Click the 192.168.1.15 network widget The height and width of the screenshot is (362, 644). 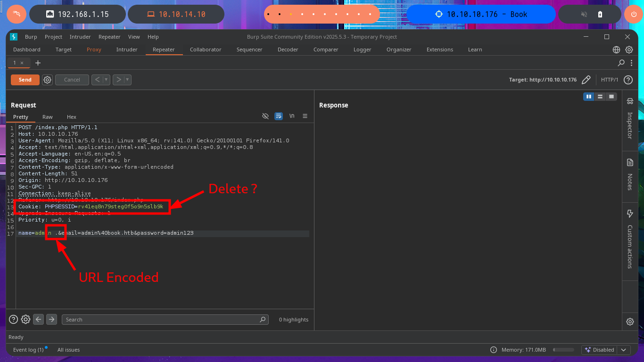77,14
